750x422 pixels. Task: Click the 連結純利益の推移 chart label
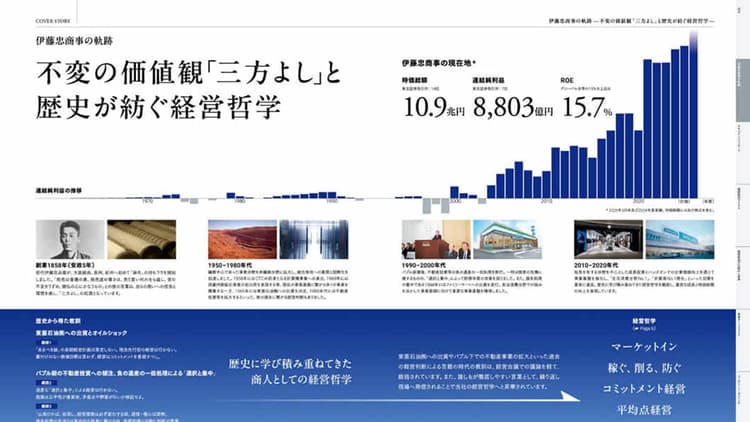59,190
